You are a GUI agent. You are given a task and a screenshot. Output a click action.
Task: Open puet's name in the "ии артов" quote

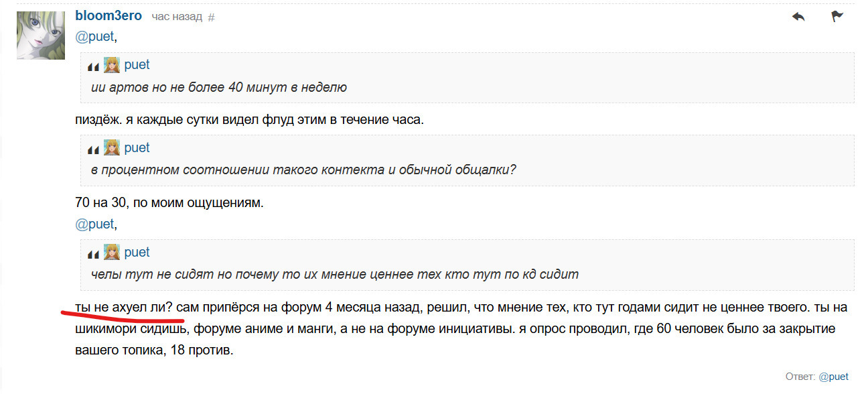pos(137,65)
